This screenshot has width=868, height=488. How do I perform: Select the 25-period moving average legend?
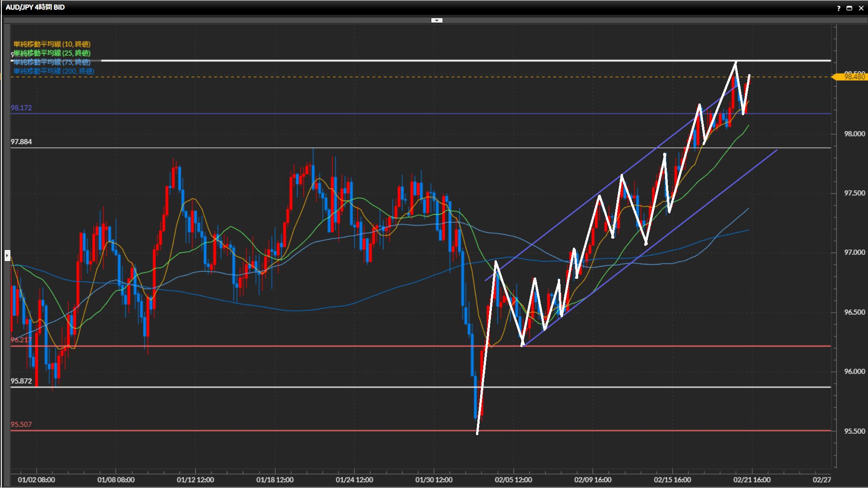tap(52, 53)
